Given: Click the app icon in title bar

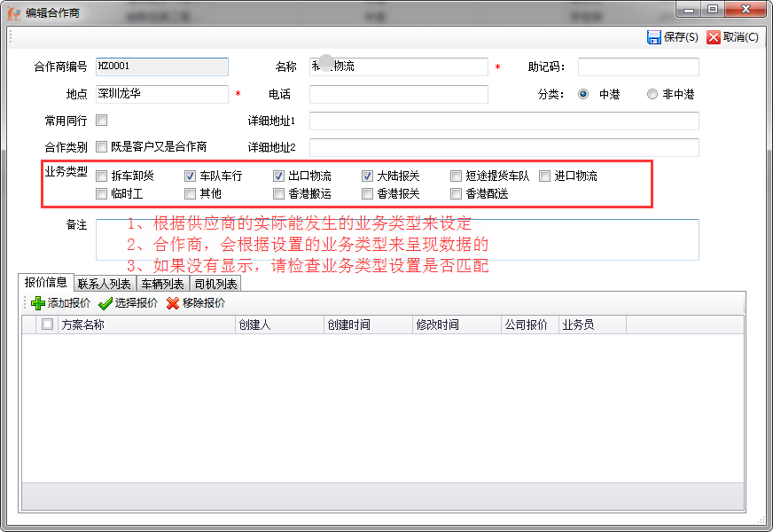Looking at the screenshot, I should point(14,12).
